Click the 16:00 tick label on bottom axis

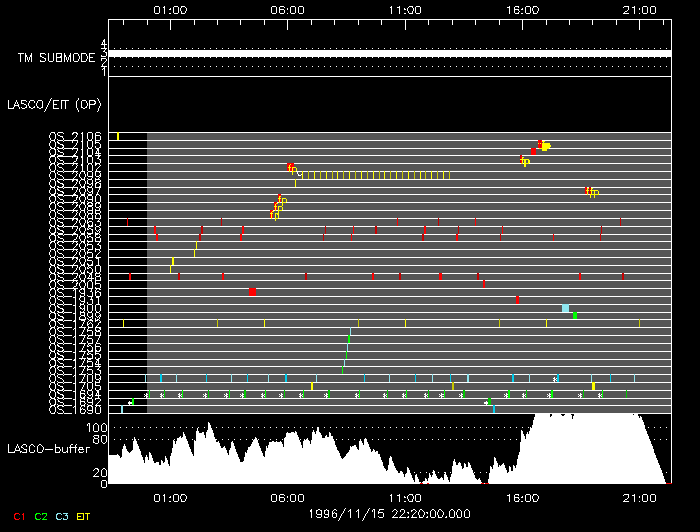523,496
